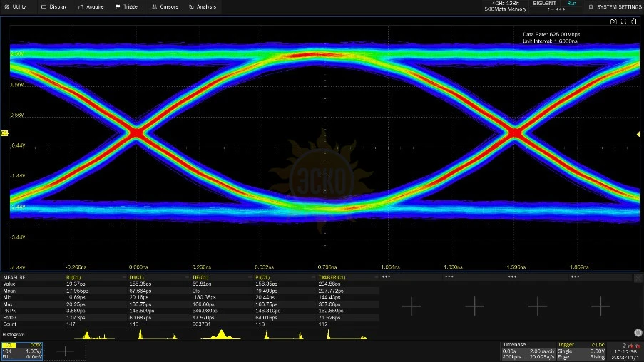
Task: Open the Trigger descriptor box
Action: (581, 351)
